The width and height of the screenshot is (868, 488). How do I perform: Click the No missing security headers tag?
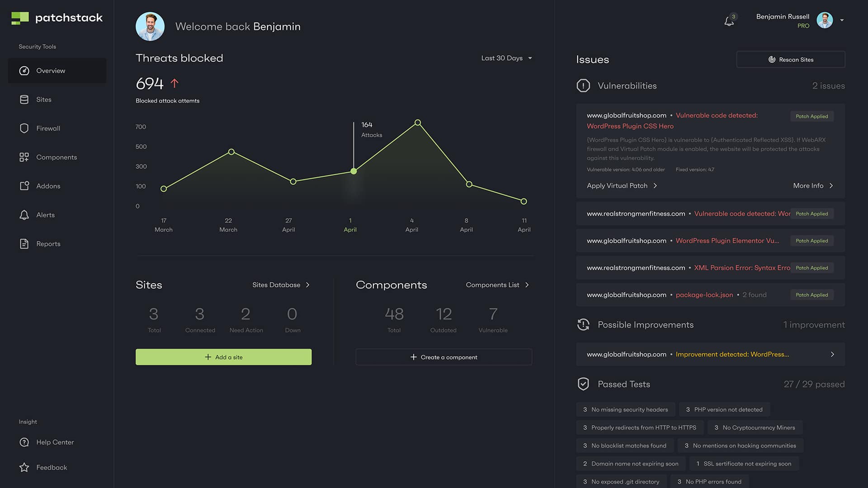point(626,410)
